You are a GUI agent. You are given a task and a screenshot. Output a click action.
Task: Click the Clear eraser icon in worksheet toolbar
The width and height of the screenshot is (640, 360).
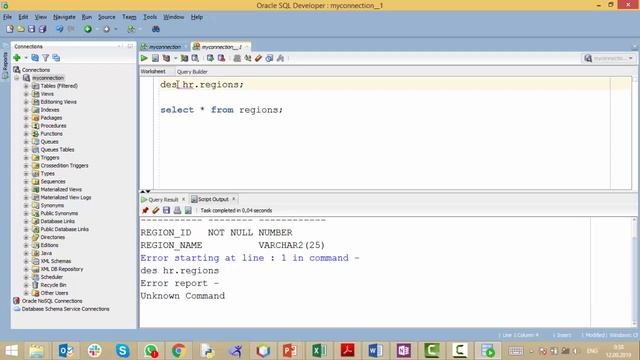(x=258, y=58)
